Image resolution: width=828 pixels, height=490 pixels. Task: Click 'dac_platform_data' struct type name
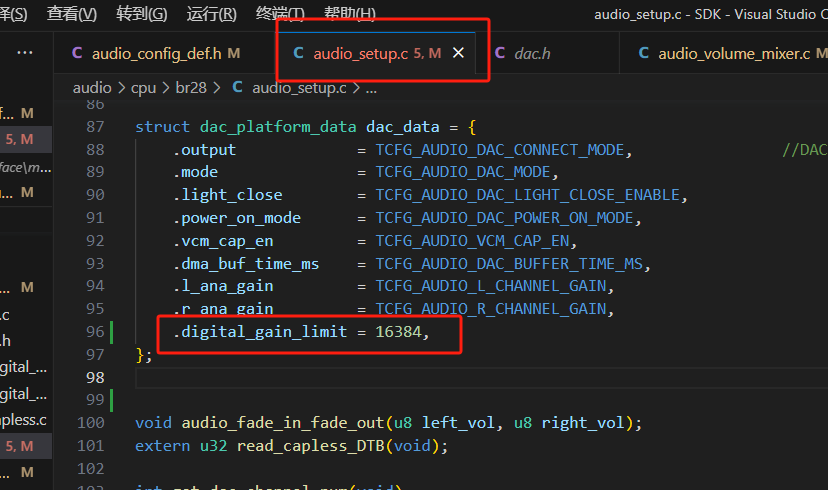coord(278,127)
